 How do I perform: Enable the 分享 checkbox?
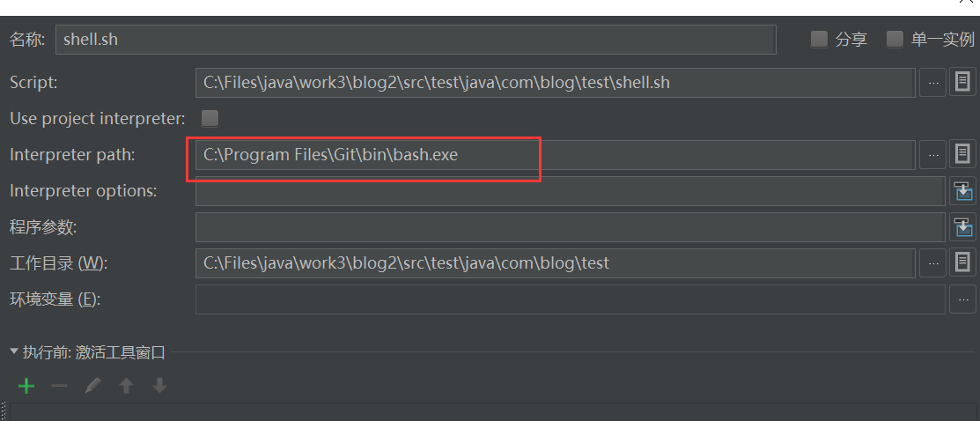coord(820,40)
